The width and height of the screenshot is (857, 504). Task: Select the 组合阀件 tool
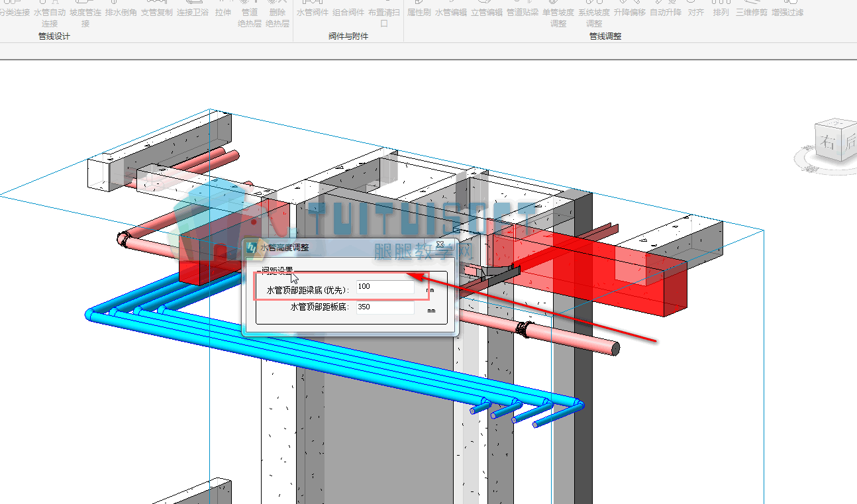point(348,10)
